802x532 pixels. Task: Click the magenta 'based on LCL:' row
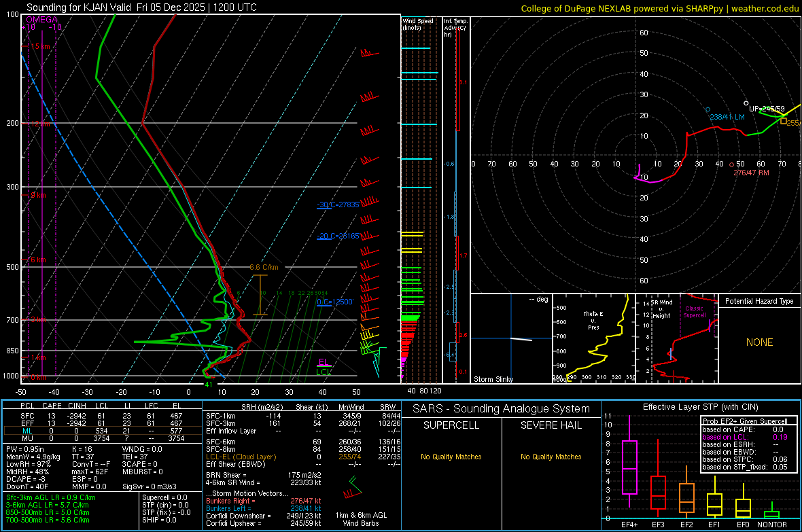(745, 437)
